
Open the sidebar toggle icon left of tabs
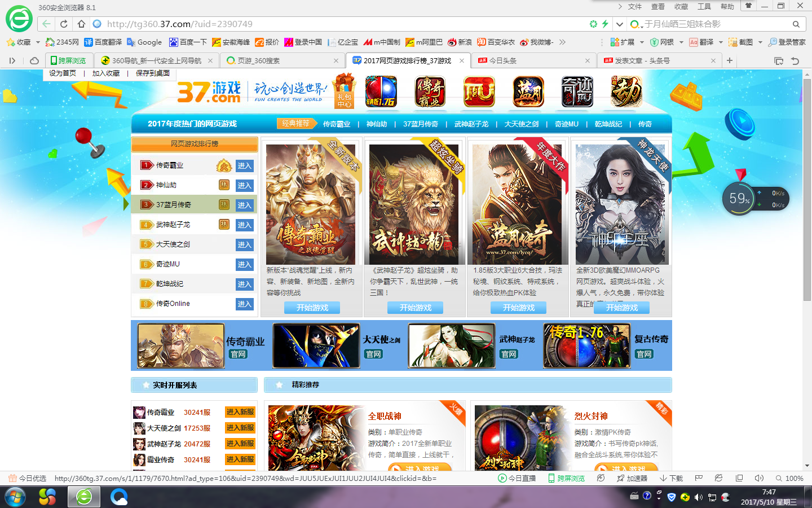pyautogui.click(x=12, y=60)
